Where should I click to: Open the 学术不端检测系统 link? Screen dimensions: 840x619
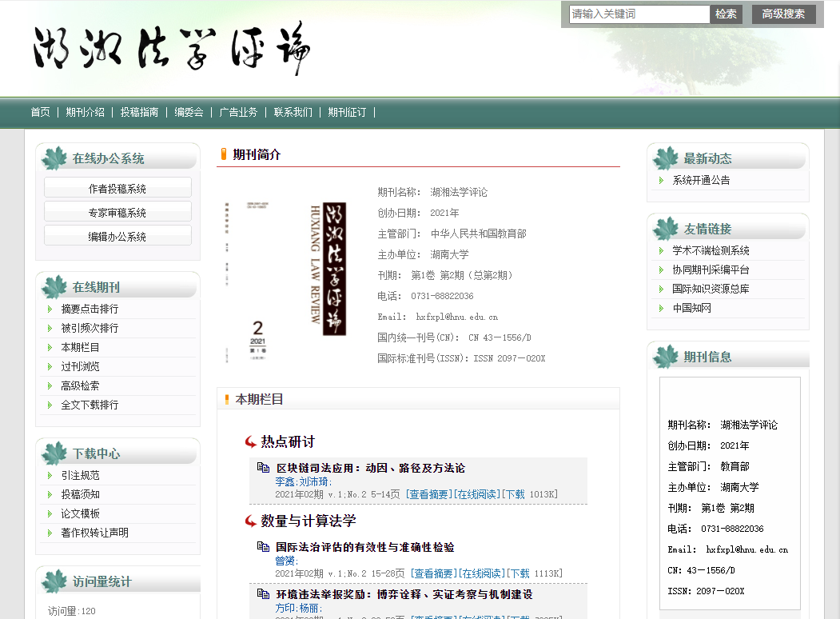click(x=711, y=250)
